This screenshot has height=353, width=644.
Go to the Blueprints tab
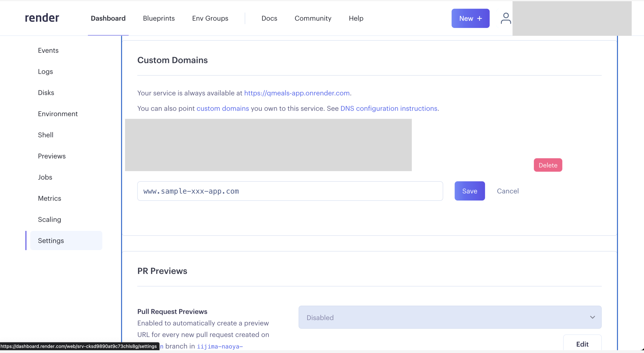click(x=159, y=18)
